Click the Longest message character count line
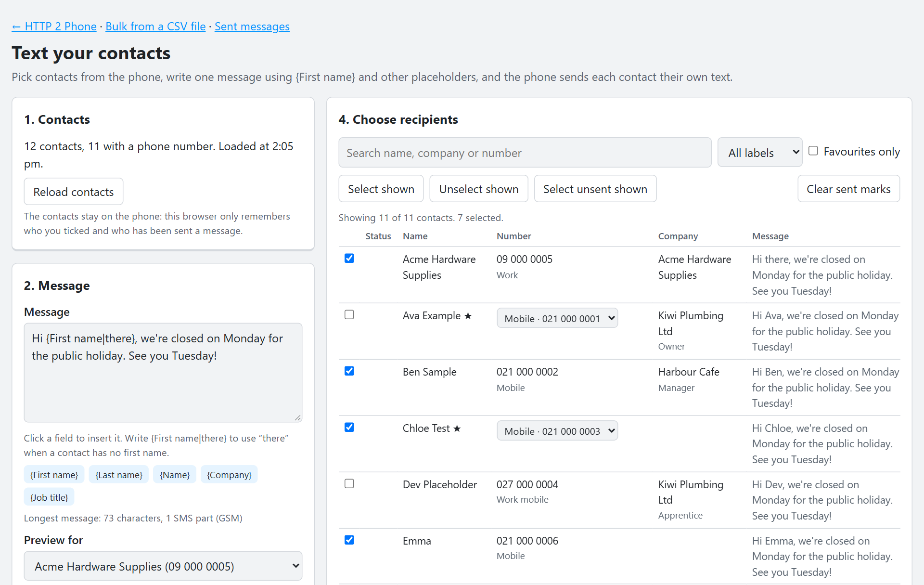This screenshot has width=924, height=585. pyautogui.click(x=133, y=519)
